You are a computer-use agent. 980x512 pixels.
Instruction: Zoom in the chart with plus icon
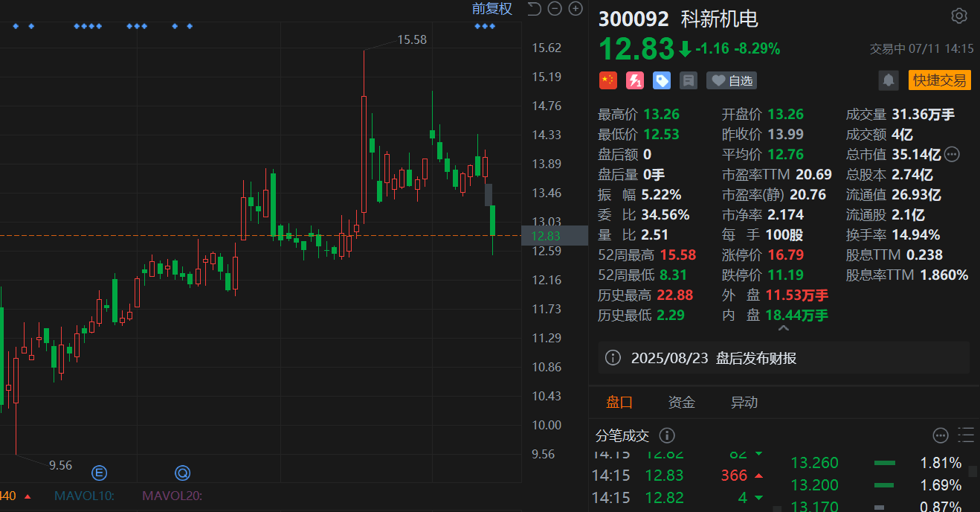(575, 9)
